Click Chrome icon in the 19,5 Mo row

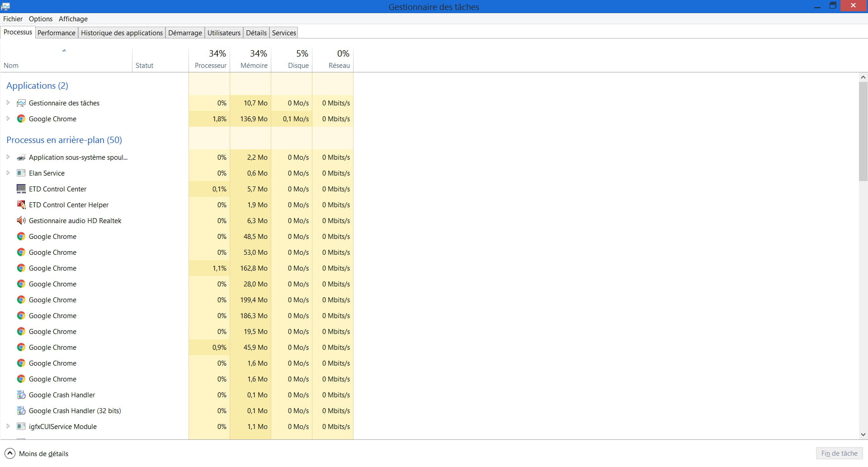pyautogui.click(x=21, y=332)
